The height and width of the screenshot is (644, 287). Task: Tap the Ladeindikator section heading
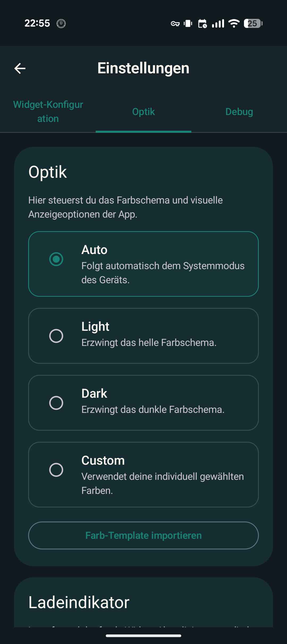coord(79,602)
